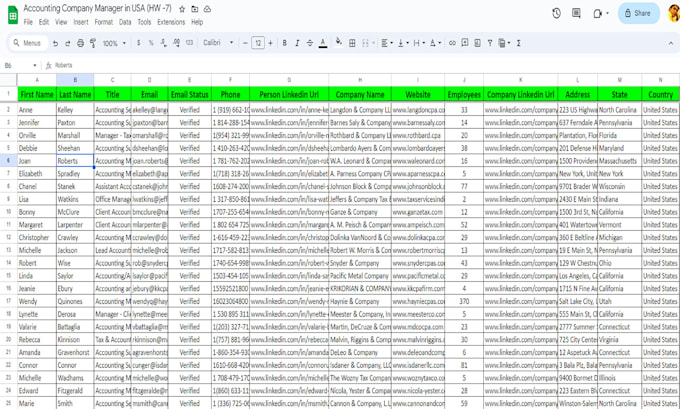Click the 'Email Status' header cell
Screen dimensions: 680x409
(190, 95)
